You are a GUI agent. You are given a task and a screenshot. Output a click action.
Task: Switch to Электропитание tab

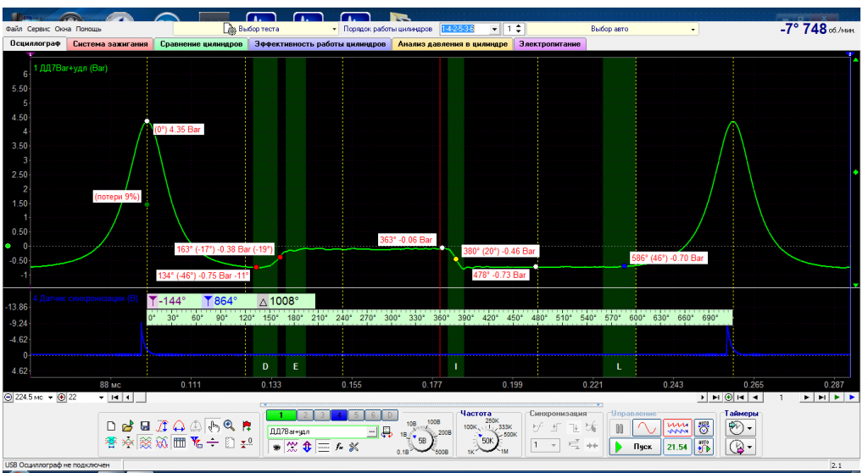549,44
